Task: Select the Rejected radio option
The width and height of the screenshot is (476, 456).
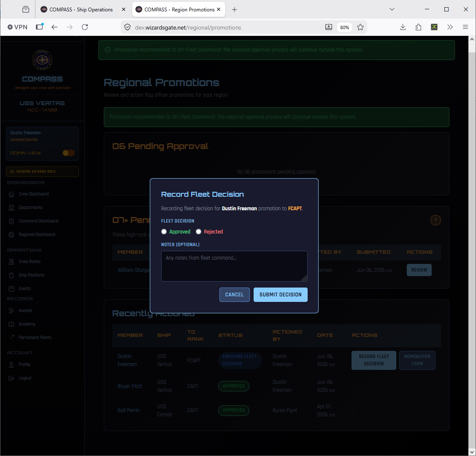Action: (x=198, y=231)
